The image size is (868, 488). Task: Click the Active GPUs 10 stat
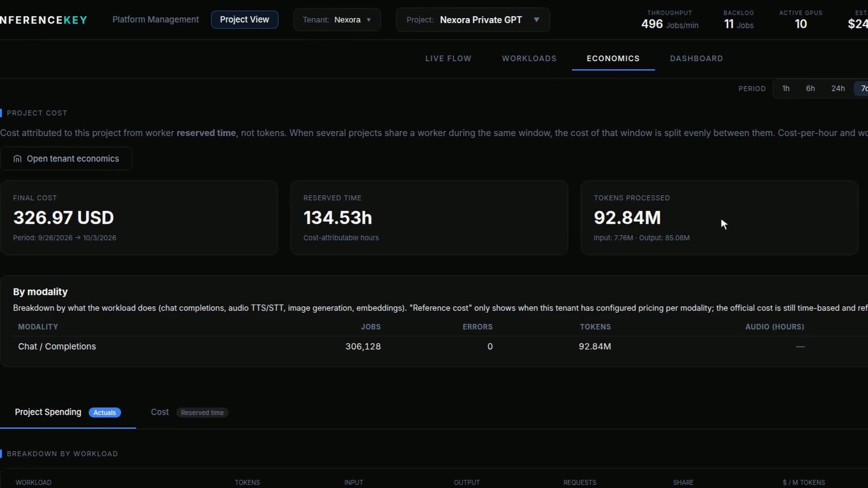point(801,20)
